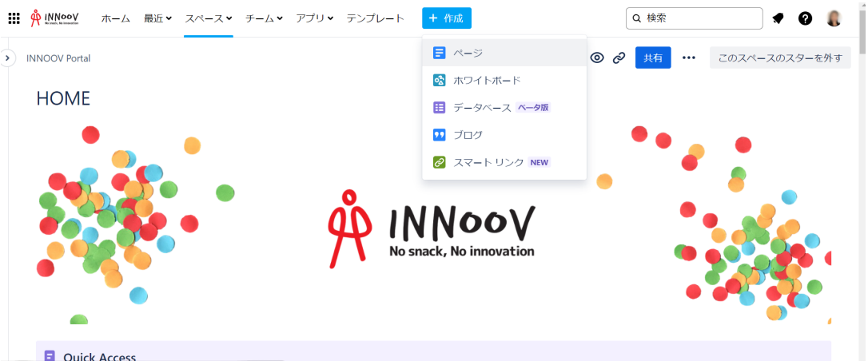Open the app switcher grid icon
868x361 pixels.
pos(14,18)
